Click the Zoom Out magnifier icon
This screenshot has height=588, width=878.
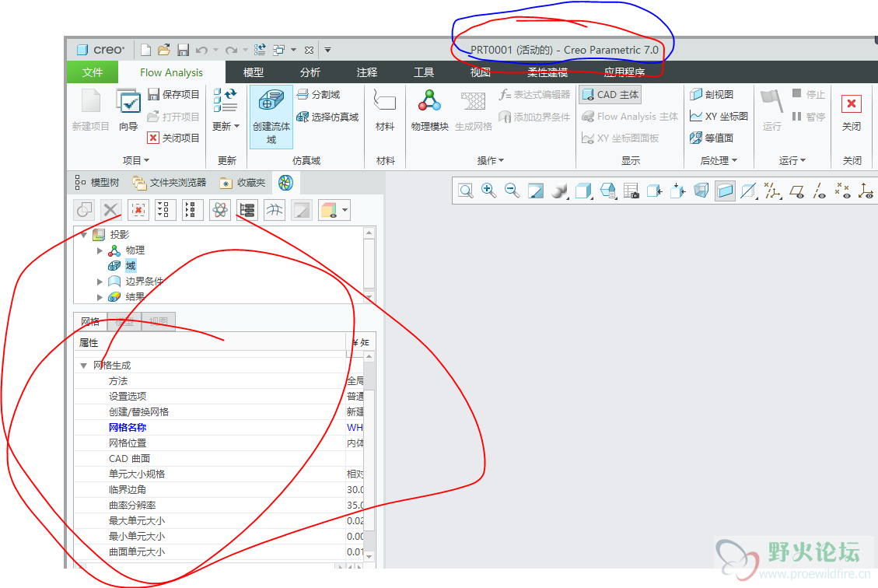tap(512, 191)
